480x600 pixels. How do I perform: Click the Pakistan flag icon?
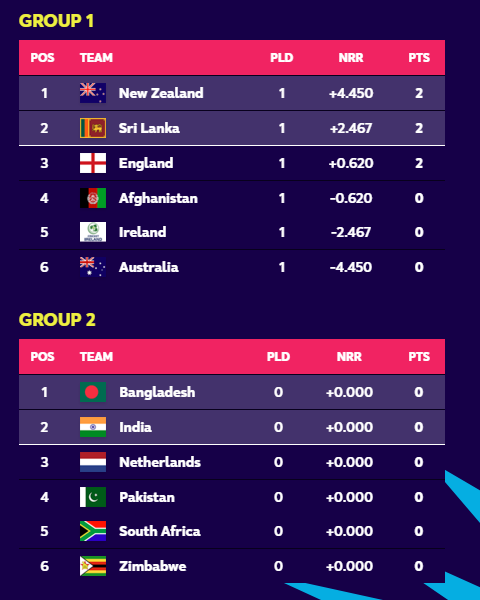[x=93, y=497]
